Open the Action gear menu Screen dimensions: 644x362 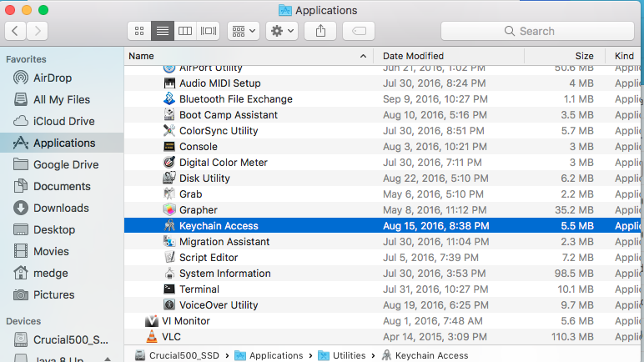click(x=282, y=31)
